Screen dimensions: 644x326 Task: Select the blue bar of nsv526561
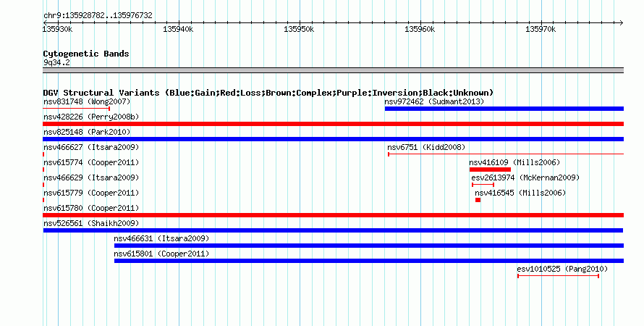click(333, 230)
